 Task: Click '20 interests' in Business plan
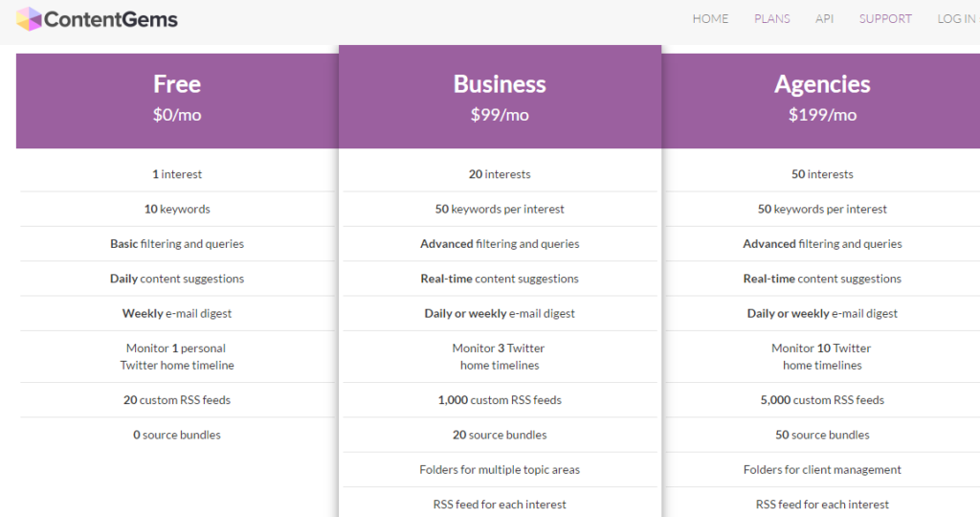pos(500,174)
